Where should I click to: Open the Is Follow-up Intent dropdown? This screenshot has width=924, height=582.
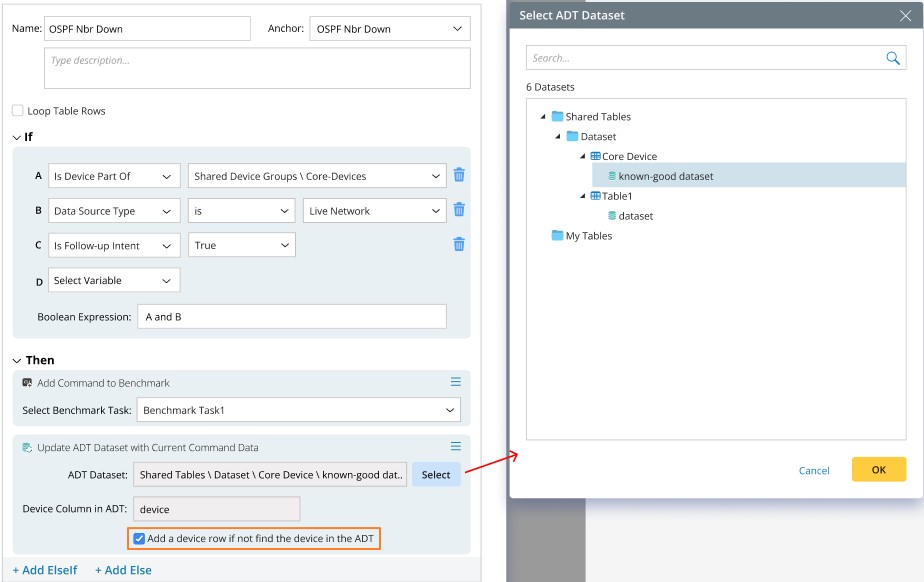[x=114, y=246]
